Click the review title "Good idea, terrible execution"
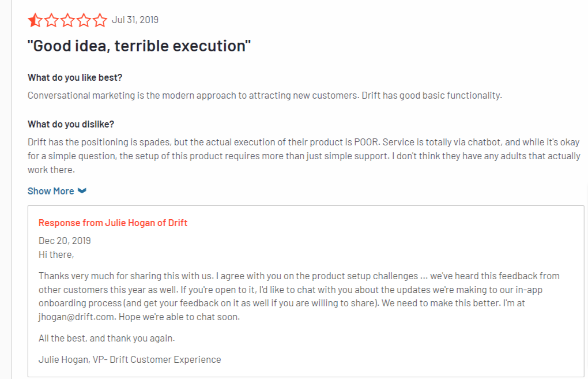Image resolution: width=588 pixels, height=379 pixels. [x=139, y=46]
